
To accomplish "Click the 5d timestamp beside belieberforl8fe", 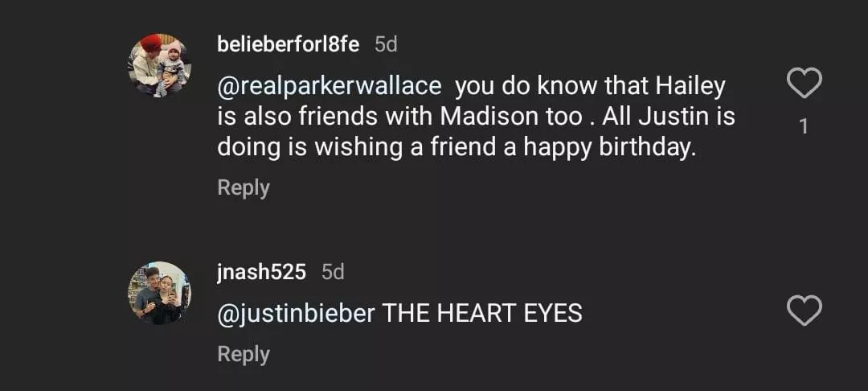I will (x=387, y=44).
